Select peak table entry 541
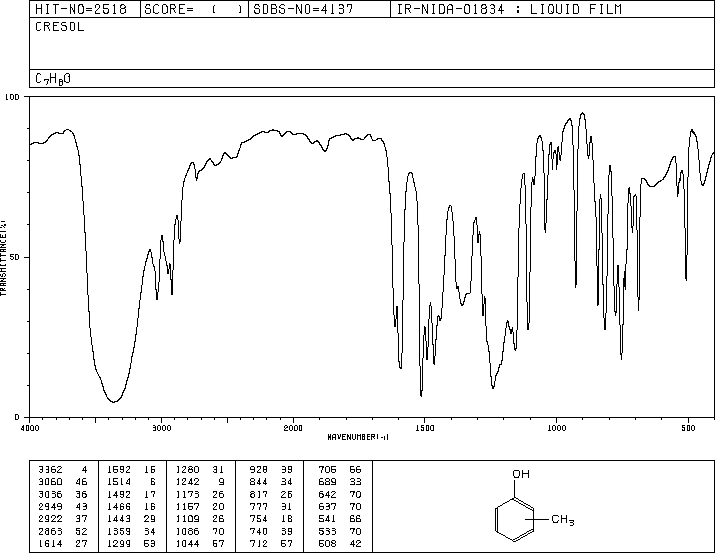Screen dimensions: 715x553 327,519
